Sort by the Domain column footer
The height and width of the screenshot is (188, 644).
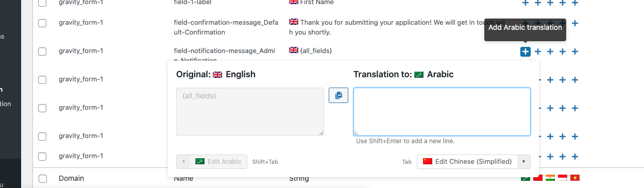point(71,178)
